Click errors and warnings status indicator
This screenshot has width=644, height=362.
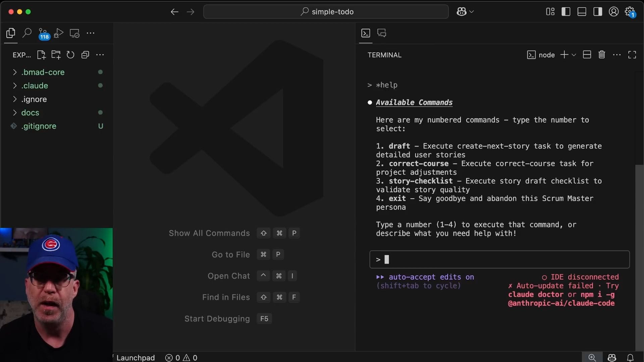coord(181,358)
